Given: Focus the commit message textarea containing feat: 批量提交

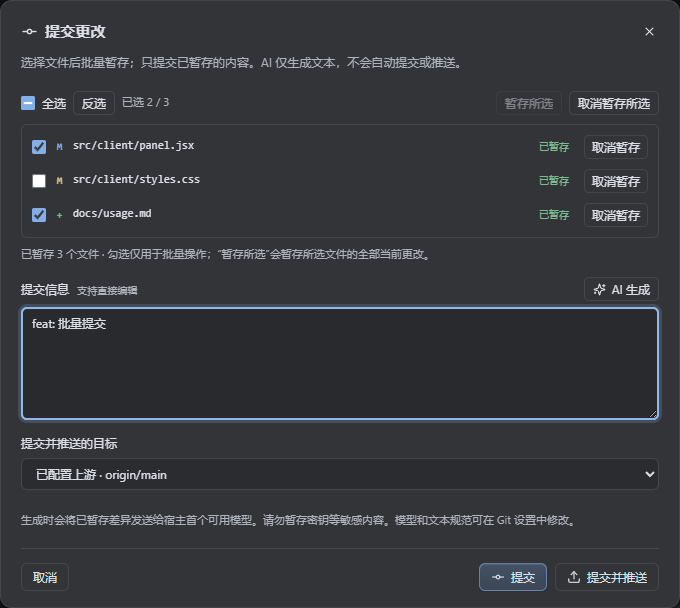Looking at the screenshot, I should click(340, 363).
